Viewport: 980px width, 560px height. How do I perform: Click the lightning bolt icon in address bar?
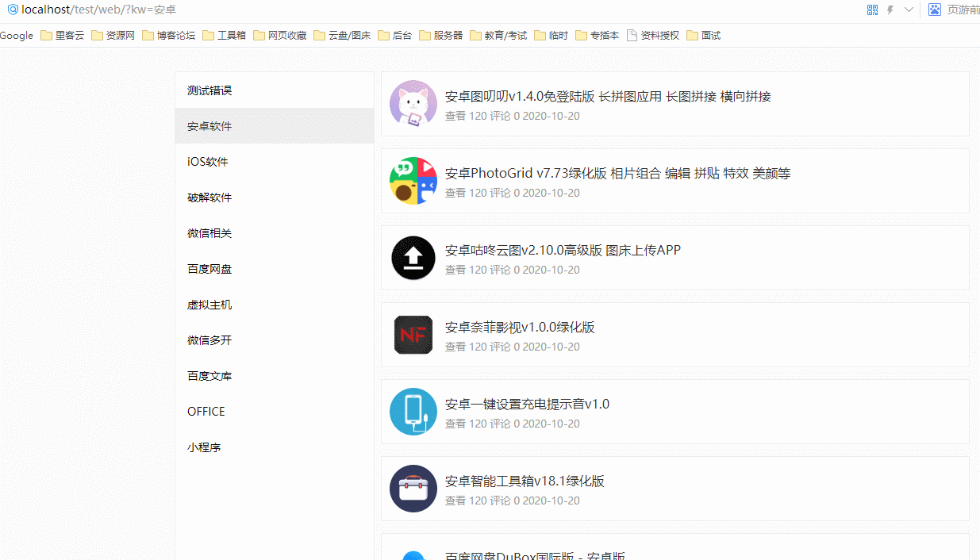coord(890,10)
